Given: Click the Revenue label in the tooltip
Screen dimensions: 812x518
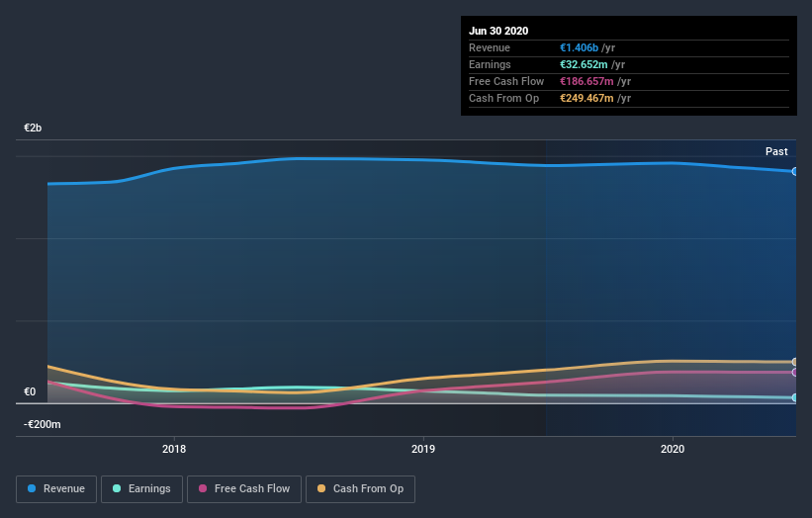Looking at the screenshot, I should pos(490,47).
